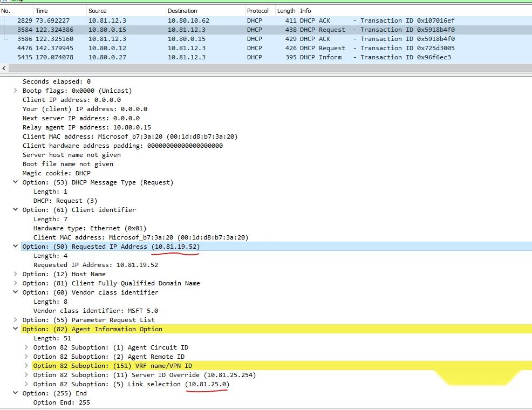Viewport: 532px width, 410px height.
Task: Sort packets by the Protocol column
Action: coord(257,10)
